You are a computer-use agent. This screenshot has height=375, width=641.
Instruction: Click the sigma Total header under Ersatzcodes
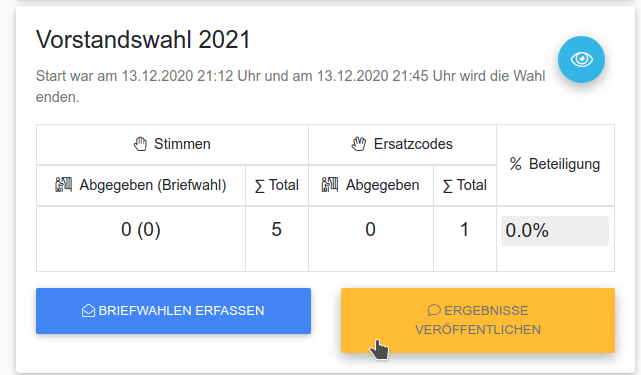pos(465,185)
